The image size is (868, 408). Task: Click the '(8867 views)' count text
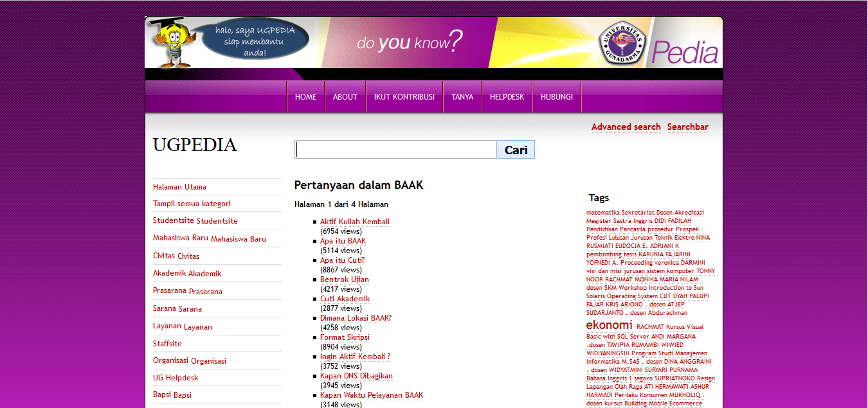[x=341, y=270]
